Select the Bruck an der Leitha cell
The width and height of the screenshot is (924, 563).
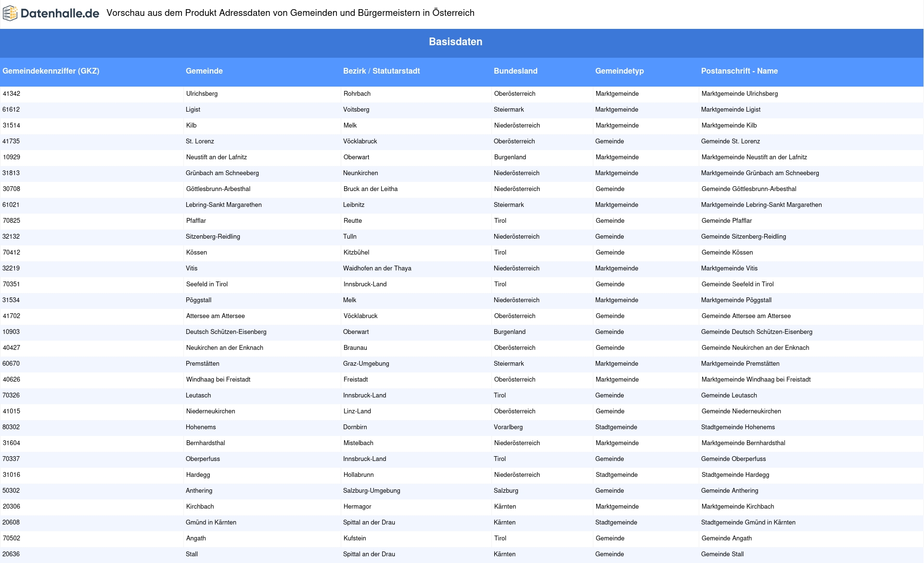click(x=416, y=189)
